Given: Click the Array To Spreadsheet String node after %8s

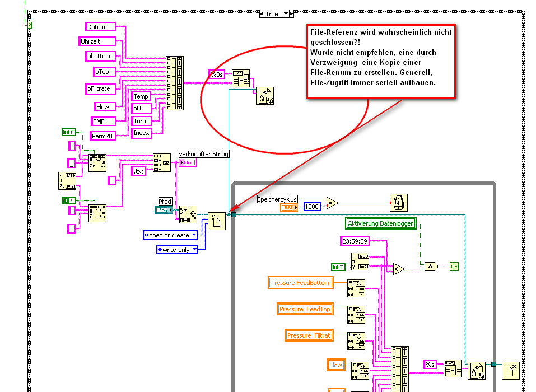Looking at the screenshot, I should 241,78.
